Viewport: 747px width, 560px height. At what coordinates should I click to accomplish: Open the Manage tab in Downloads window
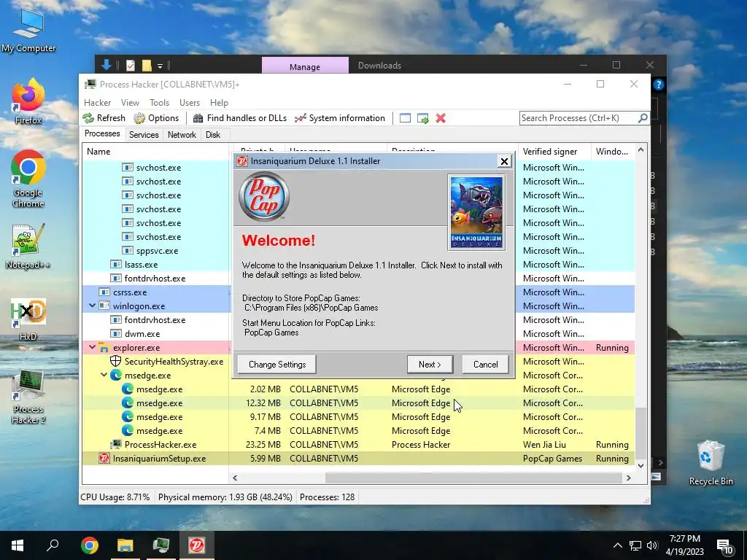pos(305,66)
